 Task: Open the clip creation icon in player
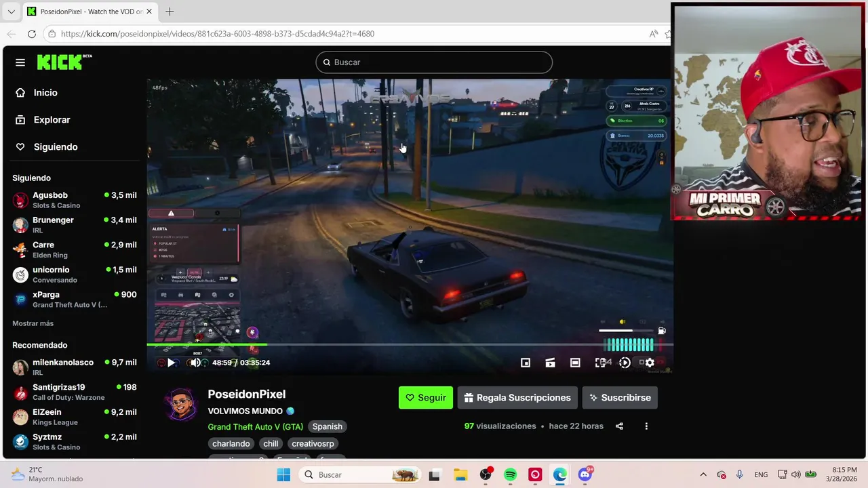pos(550,363)
